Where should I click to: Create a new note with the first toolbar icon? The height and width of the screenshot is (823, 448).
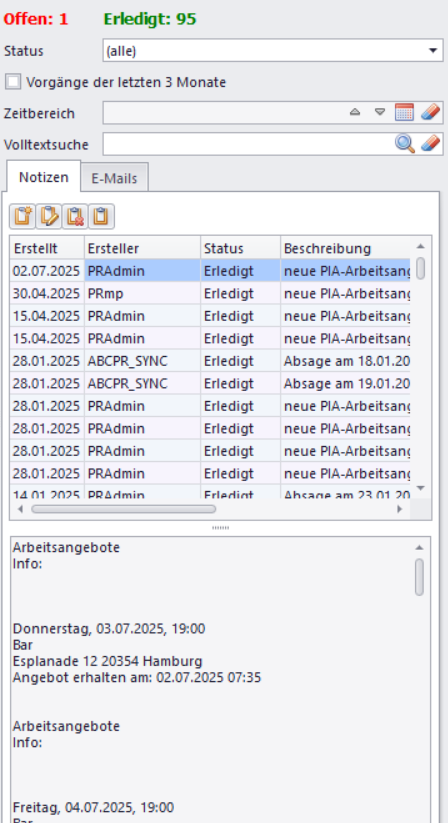[x=23, y=216]
